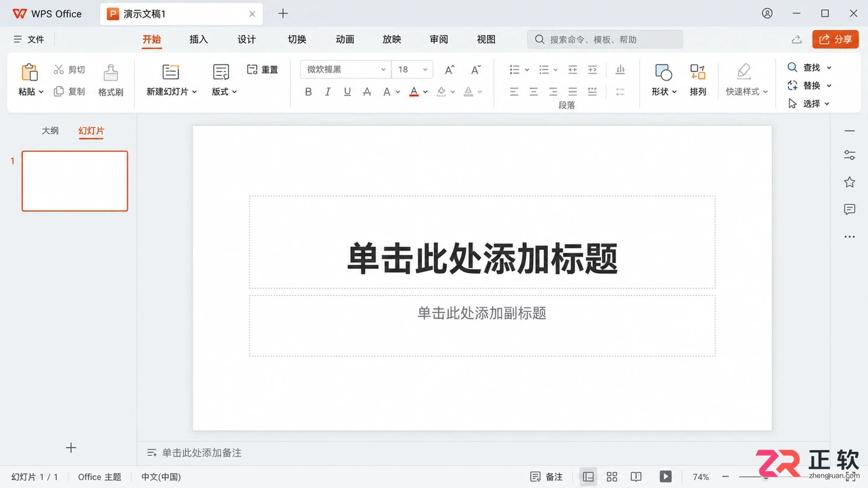
Task: Click the orange 分享 share button
Action: tap(835, 39)
